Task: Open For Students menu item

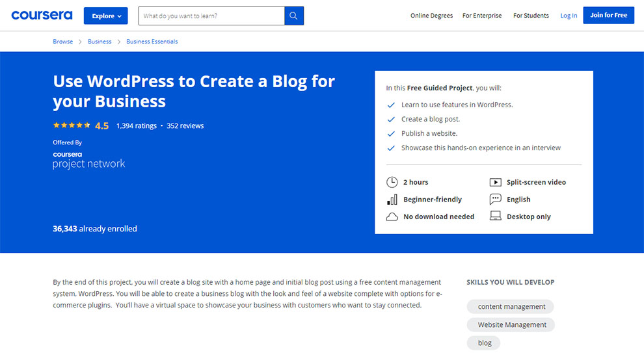Action: [531, 16]
